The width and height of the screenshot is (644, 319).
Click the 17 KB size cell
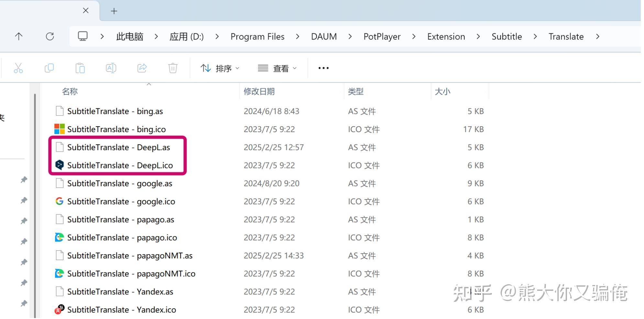tap(473, 130)
